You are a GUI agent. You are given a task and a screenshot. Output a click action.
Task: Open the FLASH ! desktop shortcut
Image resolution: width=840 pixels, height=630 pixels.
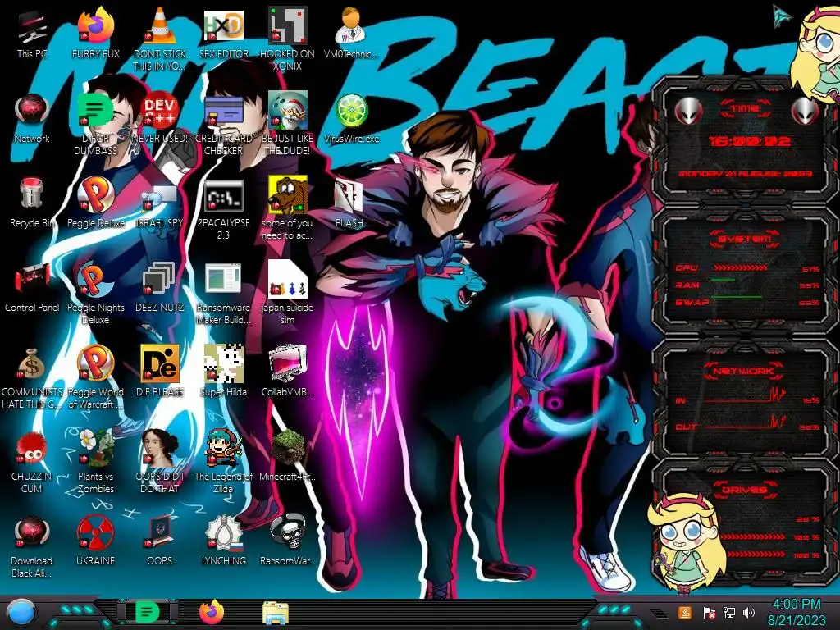(351, 203)
